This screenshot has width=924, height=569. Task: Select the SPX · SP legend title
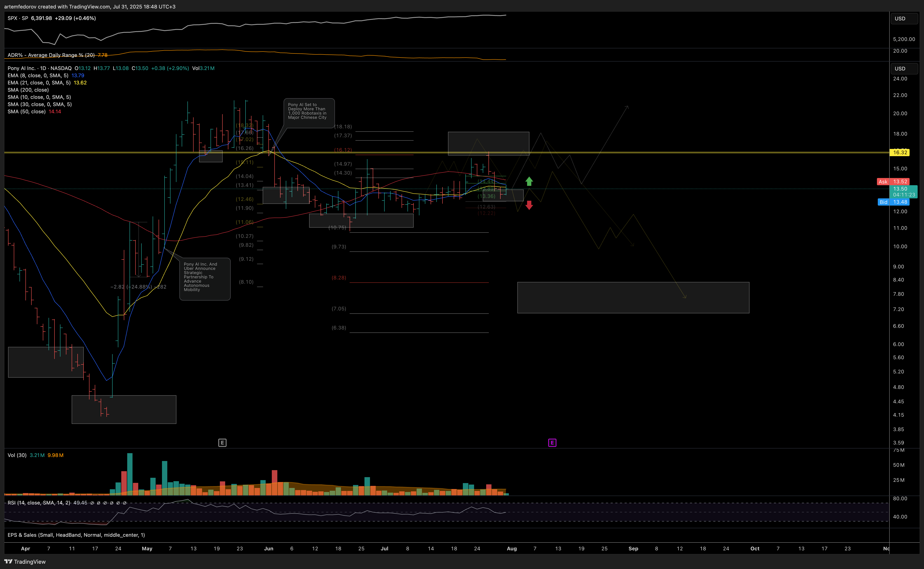(x=18, y=18)
